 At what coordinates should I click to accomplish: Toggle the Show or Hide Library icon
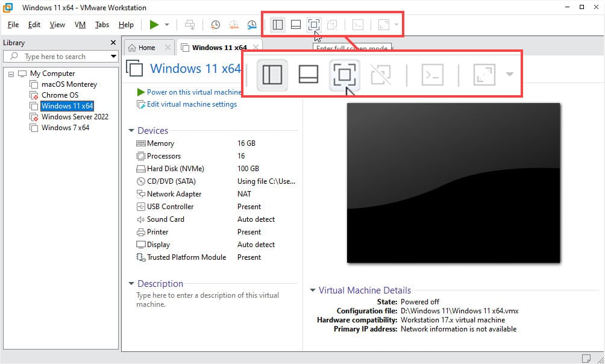click(277, 25)
